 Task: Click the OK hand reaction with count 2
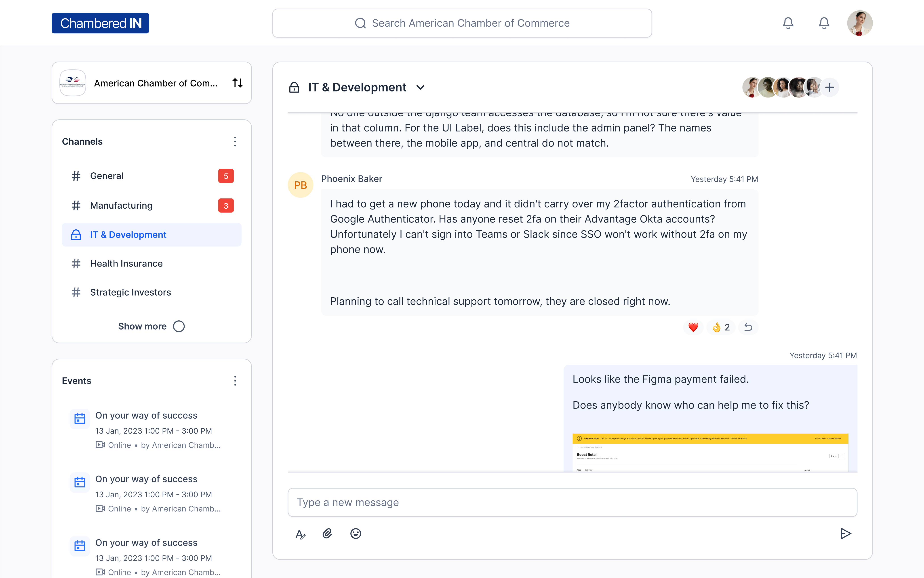tap(721, 327)
